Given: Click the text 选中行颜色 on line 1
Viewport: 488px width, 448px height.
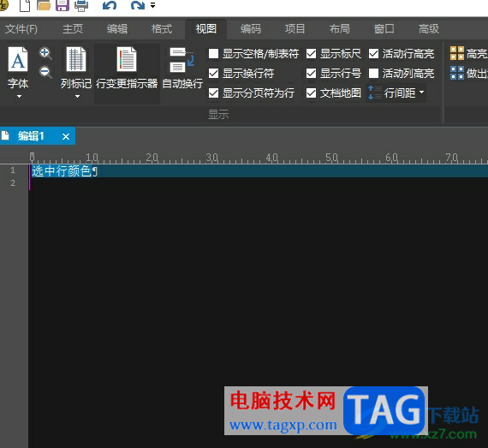Looking at the screenshot, I should 62,171.
